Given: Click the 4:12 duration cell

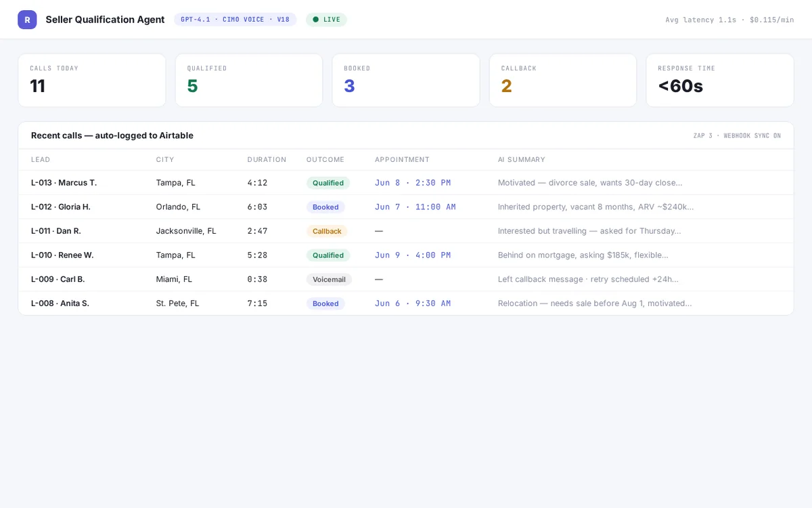Looking at the screenshot, I should point(257,183).
